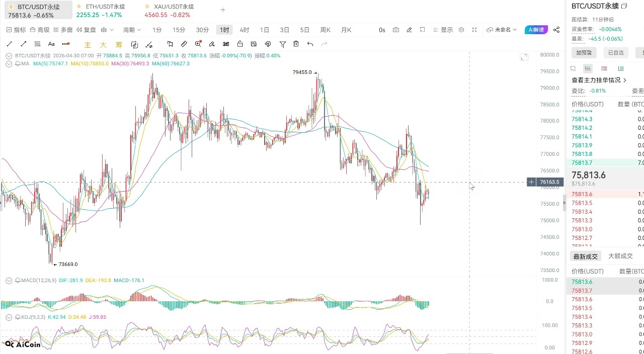Show both sides order book view icon

click(588, 68)
